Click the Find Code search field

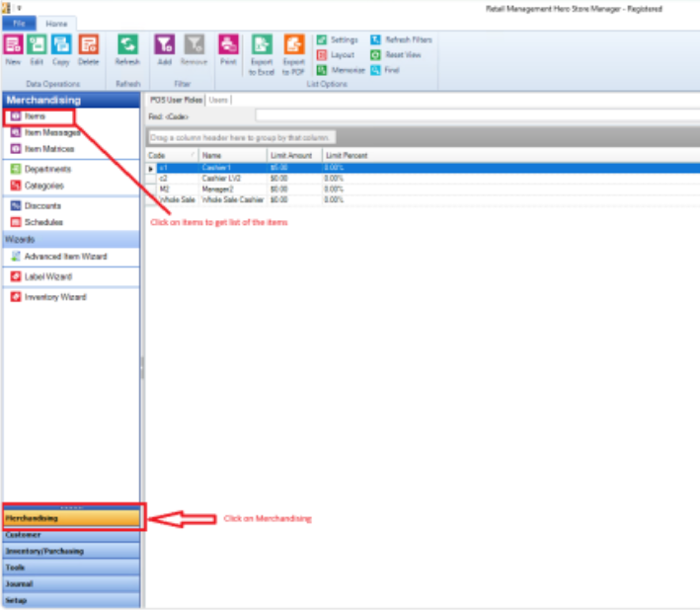coord(478,116)
